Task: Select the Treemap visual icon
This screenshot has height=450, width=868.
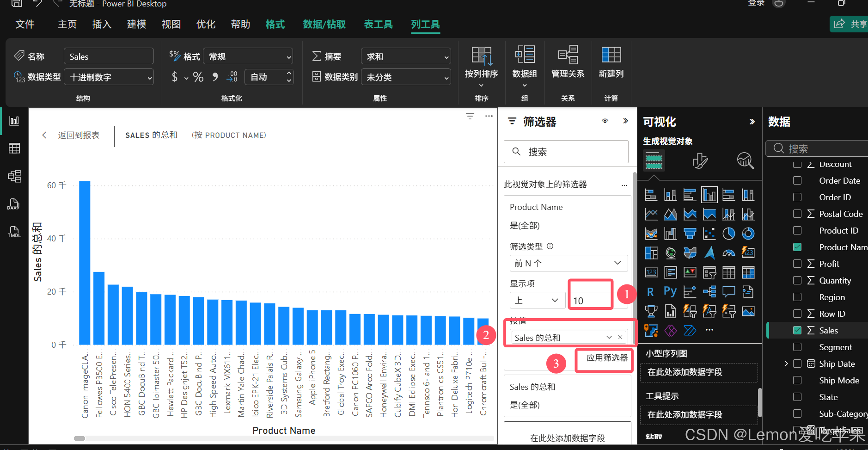Action: [x=651, y=253]
